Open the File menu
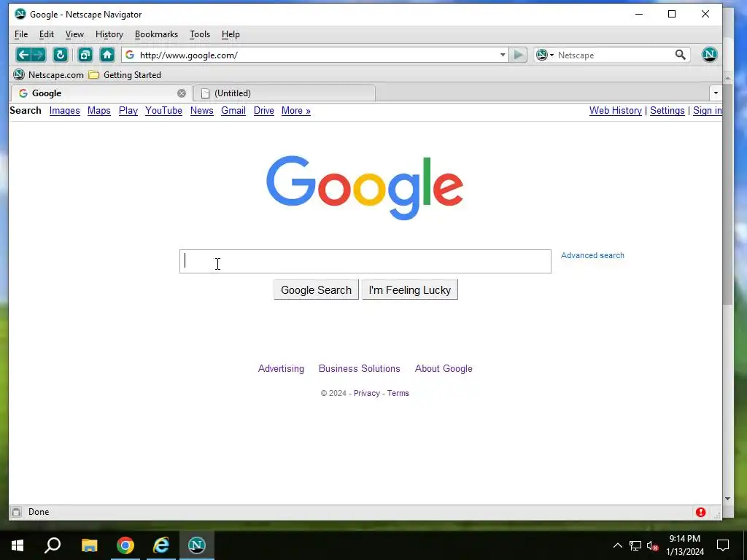This screenshot has height=560, width=747. (x=21, y=34)
